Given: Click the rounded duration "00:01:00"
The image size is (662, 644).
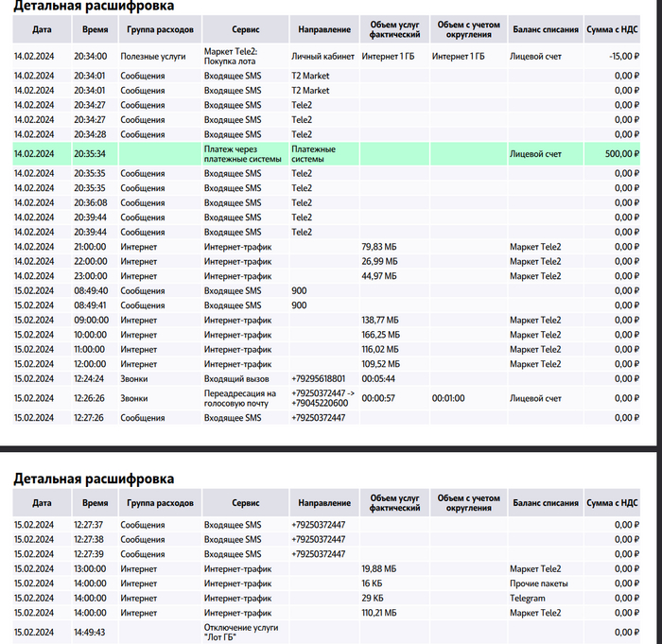Looking at the screenshot, I should pos(448,398).
